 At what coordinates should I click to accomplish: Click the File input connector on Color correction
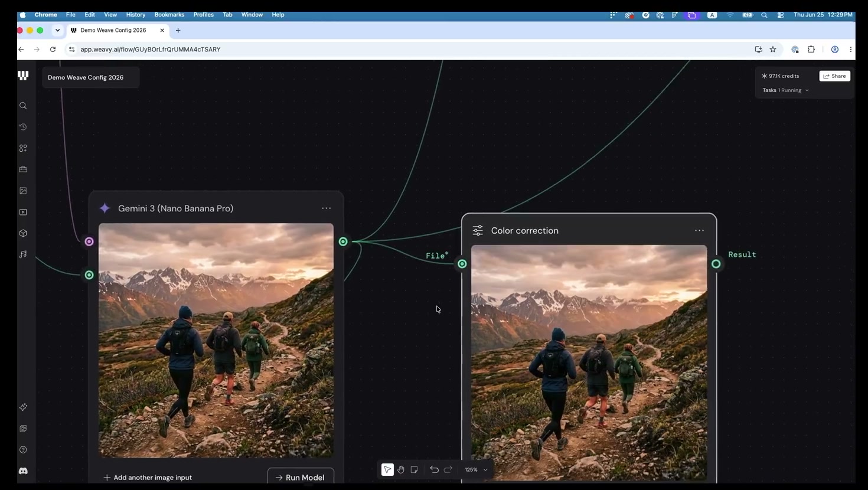[x=462, y=264]
